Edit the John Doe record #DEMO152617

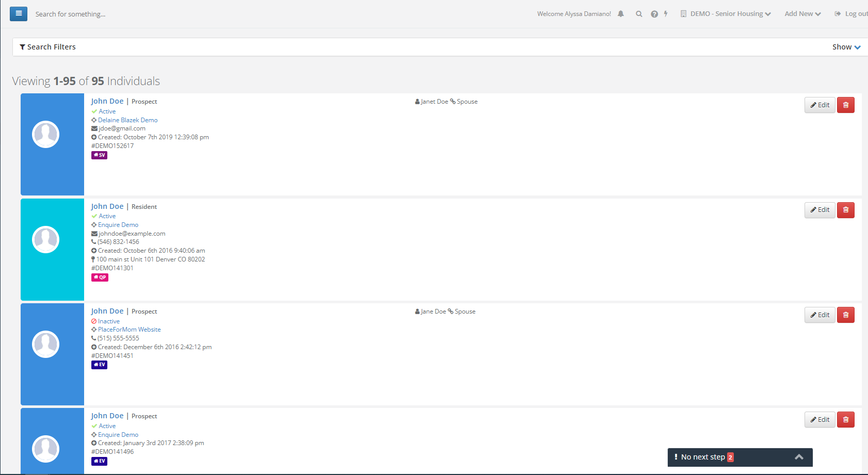[x=819, y=105]
